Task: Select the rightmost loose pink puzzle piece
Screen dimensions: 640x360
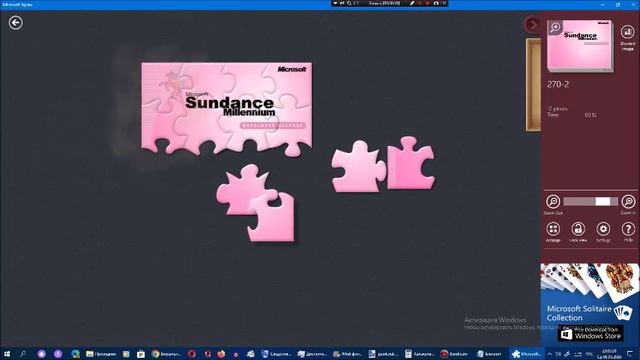Action: coord(411,164)
